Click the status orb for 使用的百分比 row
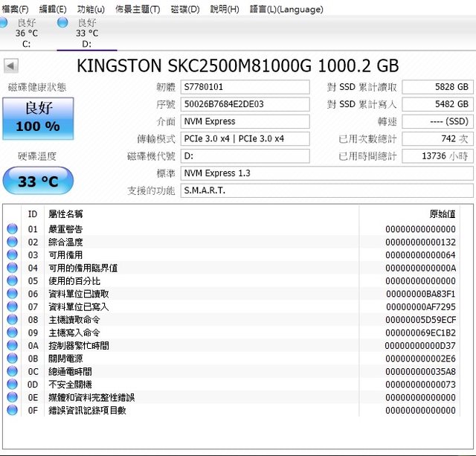 [12, 280]
